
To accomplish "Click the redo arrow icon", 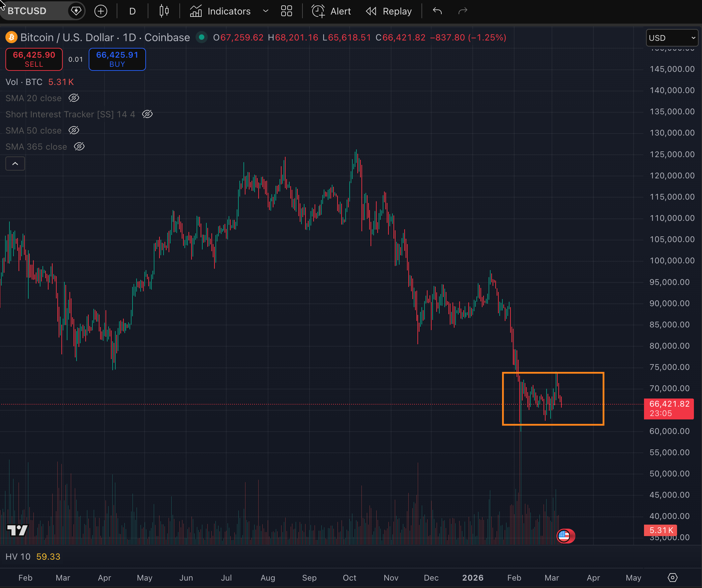I will click(x=463, y=11).
